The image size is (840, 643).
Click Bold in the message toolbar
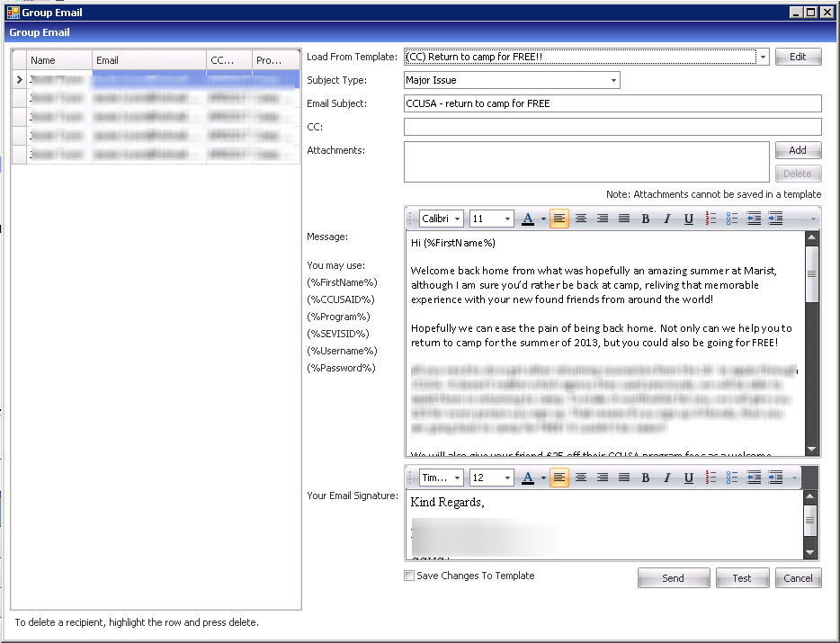pos(645,219)
